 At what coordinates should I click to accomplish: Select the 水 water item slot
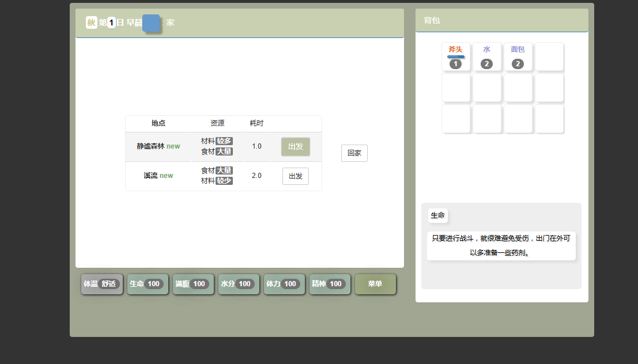(487, 56)
